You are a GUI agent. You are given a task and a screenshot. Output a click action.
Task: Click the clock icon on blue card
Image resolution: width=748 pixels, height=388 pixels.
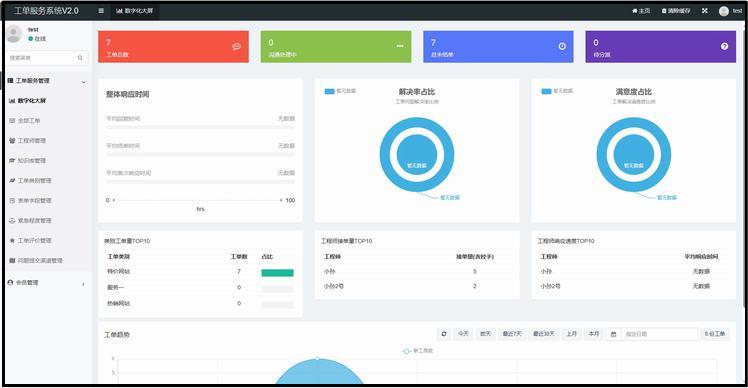pos(562,46)
